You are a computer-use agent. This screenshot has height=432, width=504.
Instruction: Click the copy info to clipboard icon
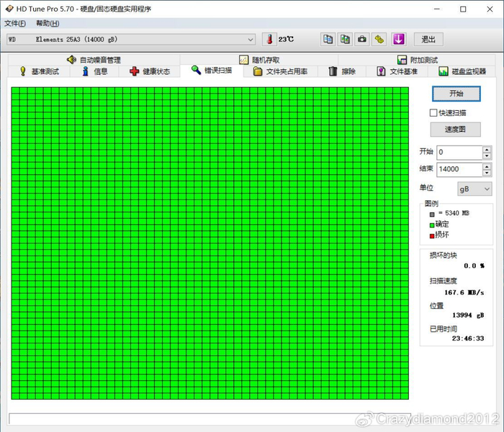(328, 39)
